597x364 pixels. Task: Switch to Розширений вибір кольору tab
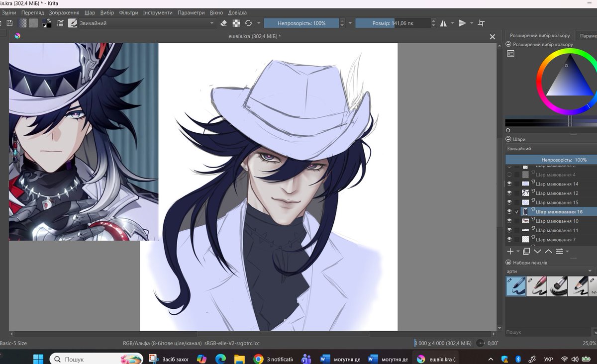point(540,36)
